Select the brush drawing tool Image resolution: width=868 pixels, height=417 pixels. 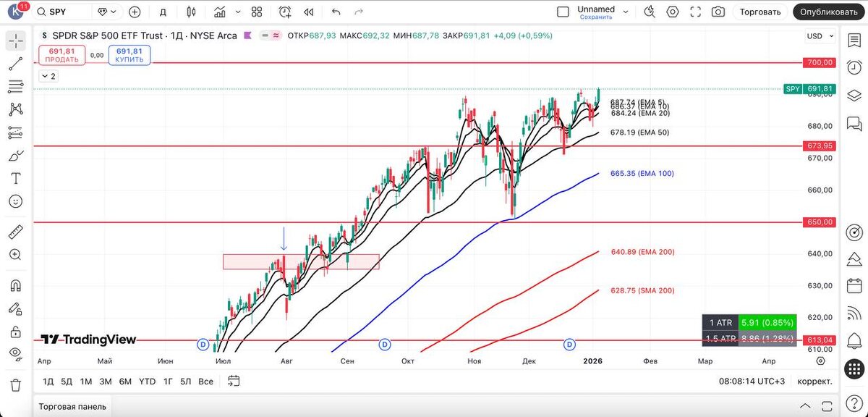click(x=16, y=156)
